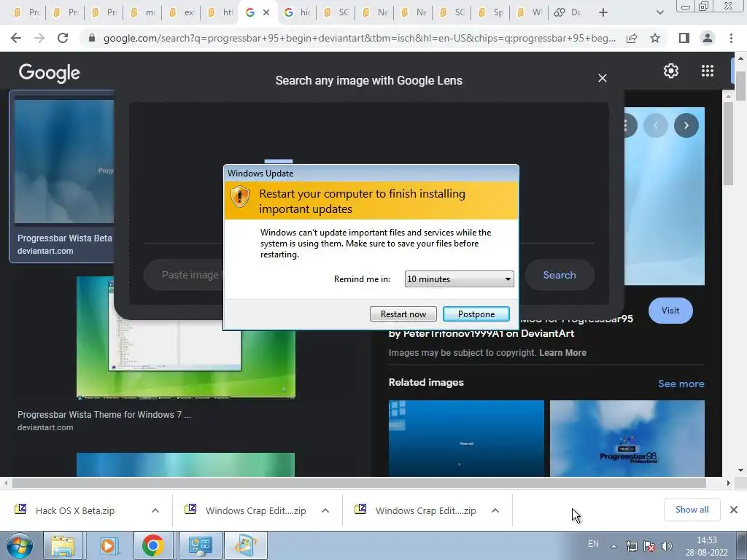Switch to Chrome in the taskbar

[x=153, y=545]
